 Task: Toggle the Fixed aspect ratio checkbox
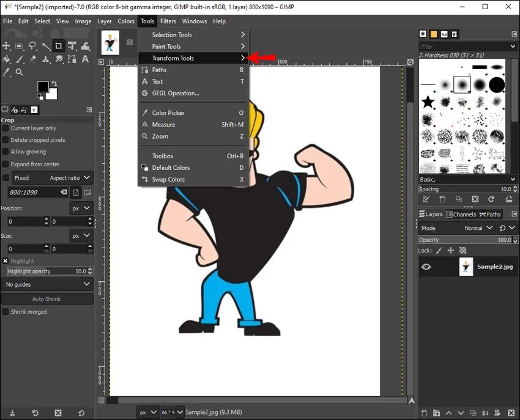tap(6, 178)
